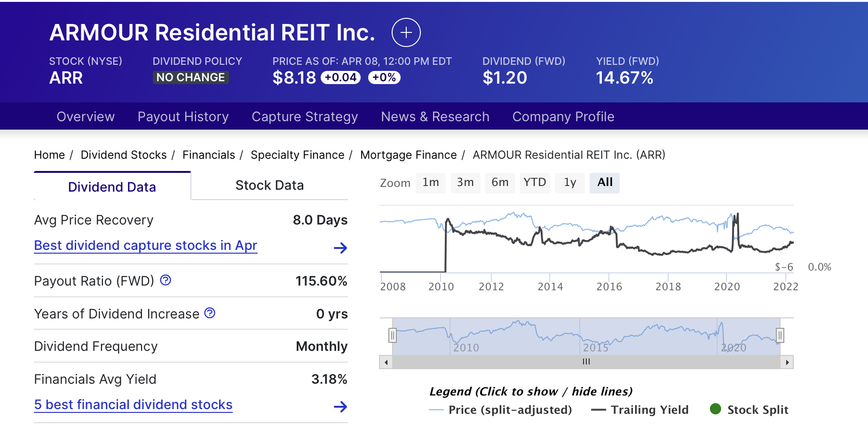The image size is (868, 434).
Task: Open the Company Profile tab
Action: [x=563, y=116]
